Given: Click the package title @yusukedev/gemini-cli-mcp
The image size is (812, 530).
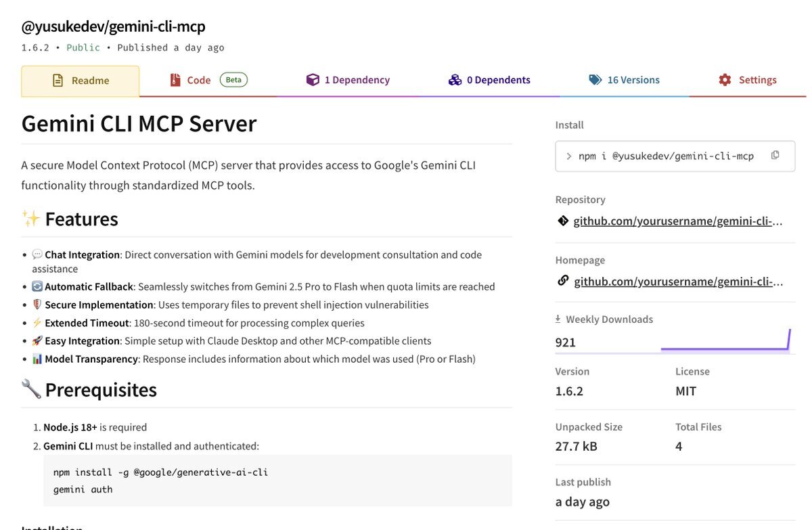Looking at the screenshot, I should 114,26.
